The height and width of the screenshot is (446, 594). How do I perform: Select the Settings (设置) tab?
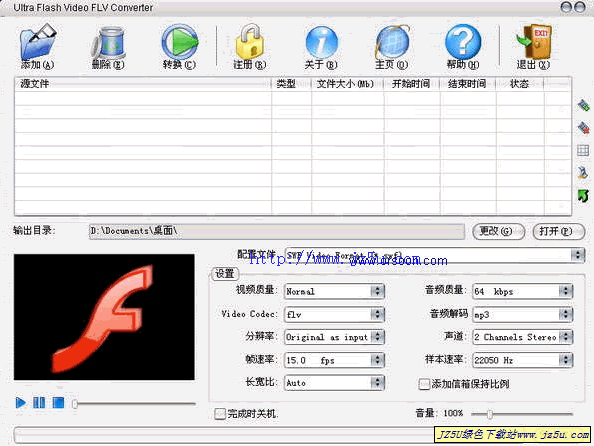[x=225, y=274]
